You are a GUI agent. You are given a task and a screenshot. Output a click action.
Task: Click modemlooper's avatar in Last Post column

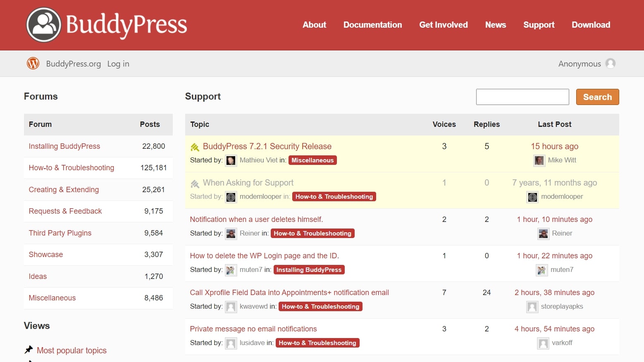click(532, 197)
